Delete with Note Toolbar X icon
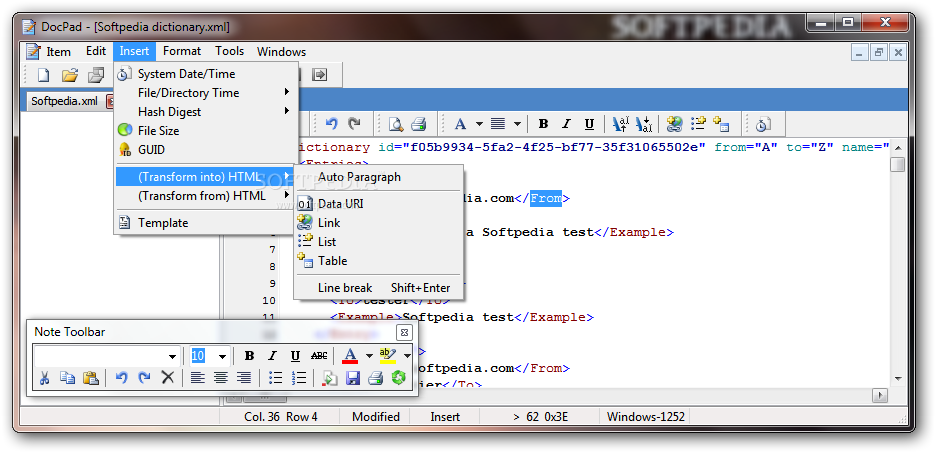Screen dimensions: 936x453 point(168,378)
